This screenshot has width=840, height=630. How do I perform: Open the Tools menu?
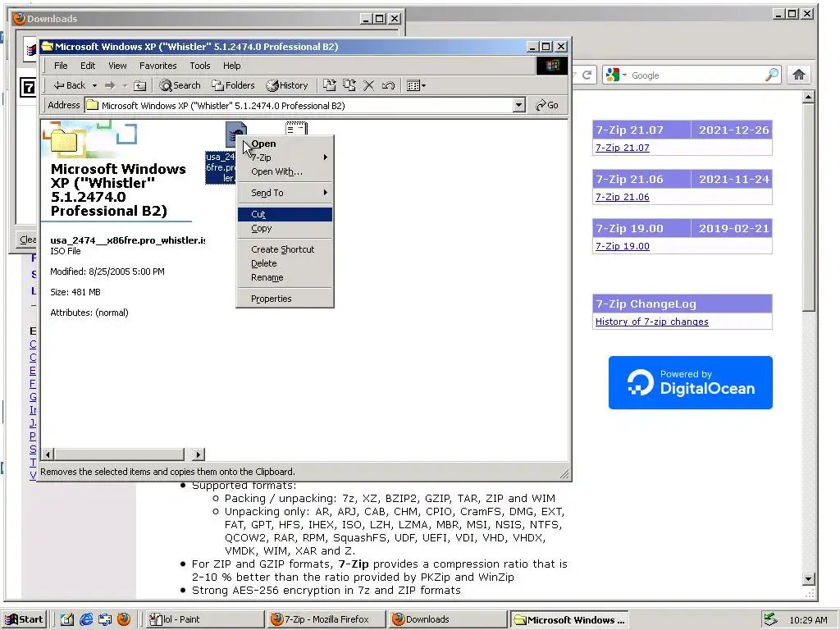pos(200,66)
